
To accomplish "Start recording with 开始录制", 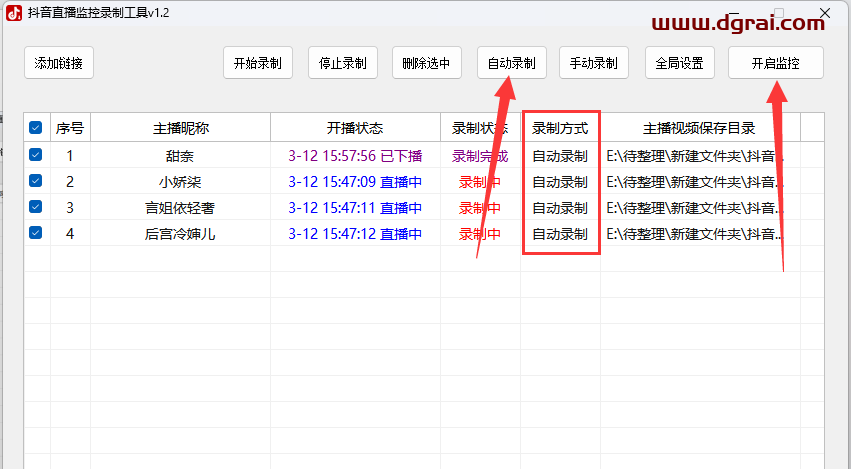I will click(258, 63).
